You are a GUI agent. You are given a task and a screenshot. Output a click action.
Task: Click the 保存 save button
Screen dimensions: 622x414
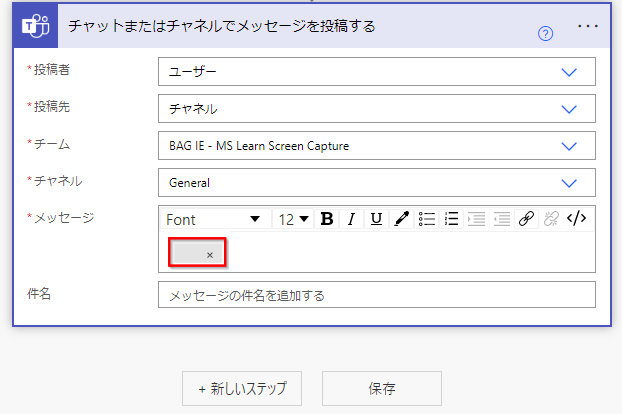tap(382, 389)
